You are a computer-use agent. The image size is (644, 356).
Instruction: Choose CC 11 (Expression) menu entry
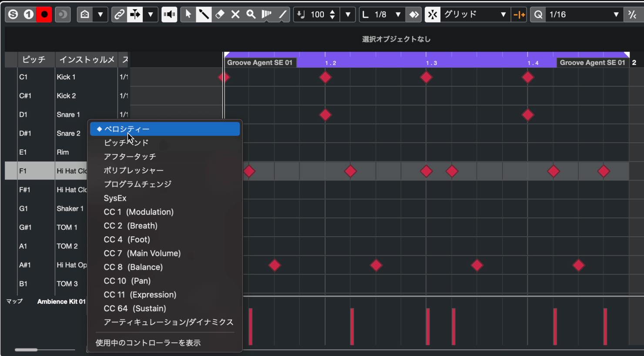click(x=165, y=295)
